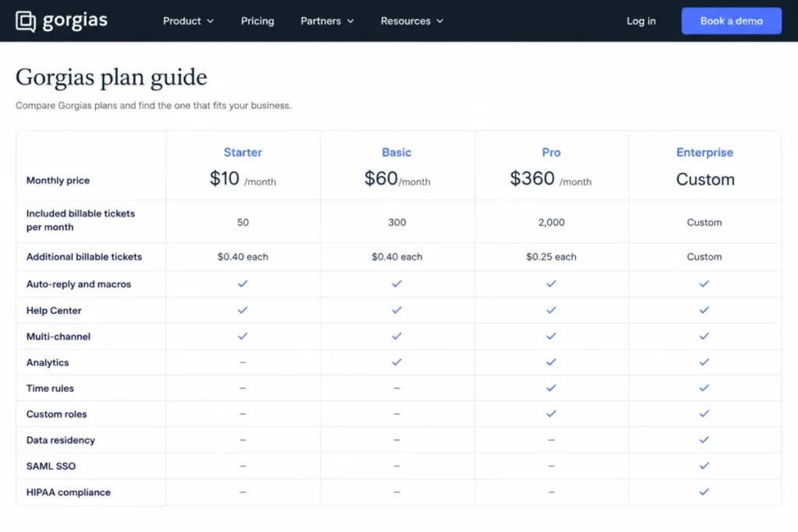This screenshot has width=798, height=532.
Task: Select the Pro plan heading
Action: point(551,152)
